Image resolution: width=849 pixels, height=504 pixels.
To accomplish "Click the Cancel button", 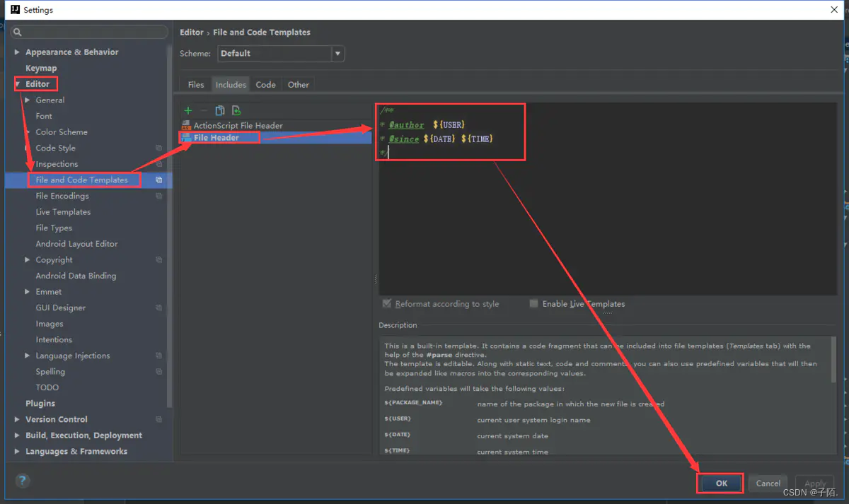I will pyautogui.click(x=768, y=484).
